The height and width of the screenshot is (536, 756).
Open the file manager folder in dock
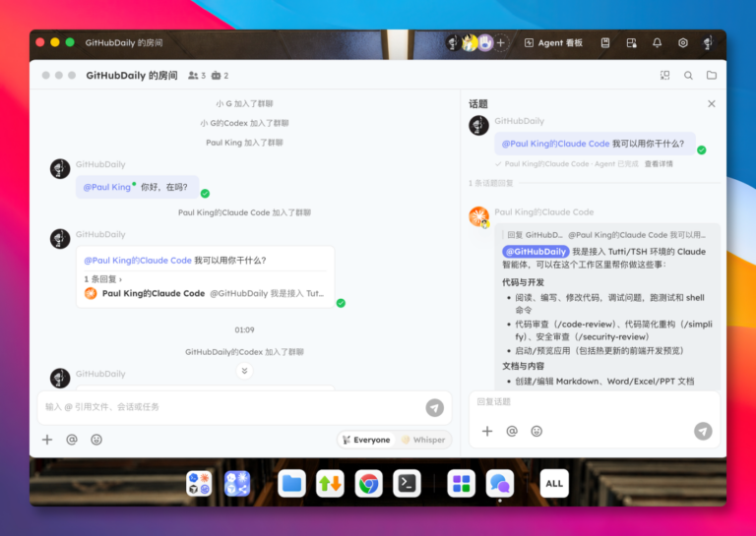point(291,484)
